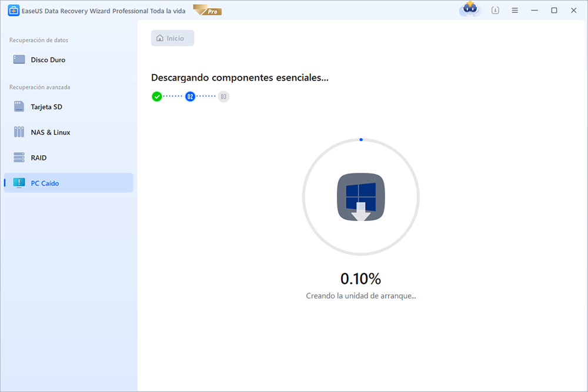
Task: Click the window title text
Action: tap(103, 11)
